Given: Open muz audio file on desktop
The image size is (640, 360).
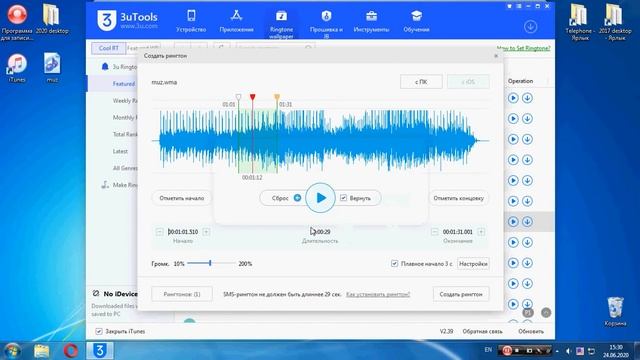Looking at the screenshot, I should 52,68.
